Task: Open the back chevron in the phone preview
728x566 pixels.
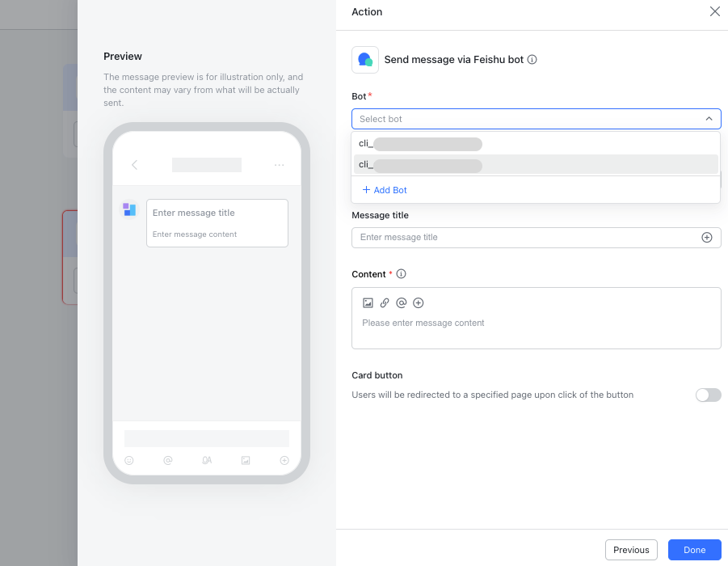Action: pos(134,164)
